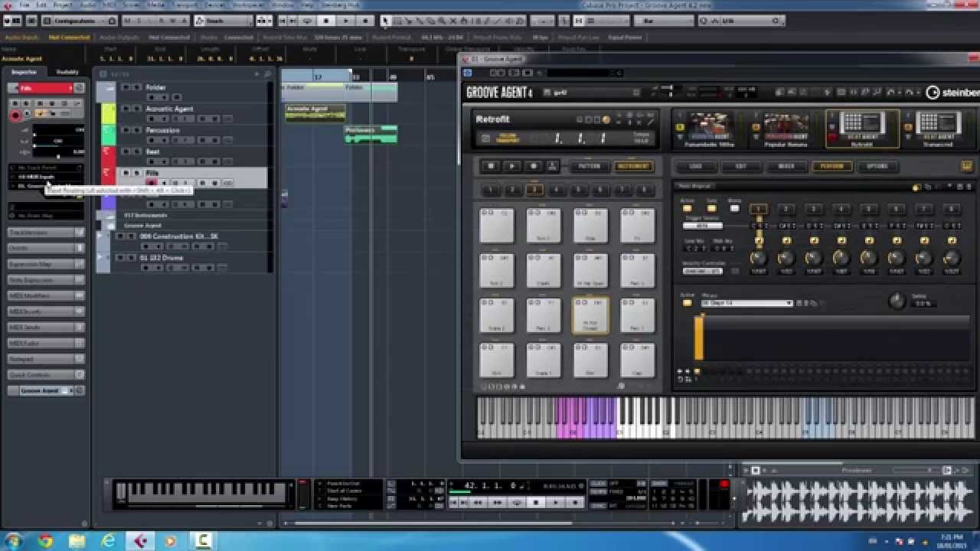980x551 pixels.
Task: Select pad group 3 button
Action: coord(534,191)
